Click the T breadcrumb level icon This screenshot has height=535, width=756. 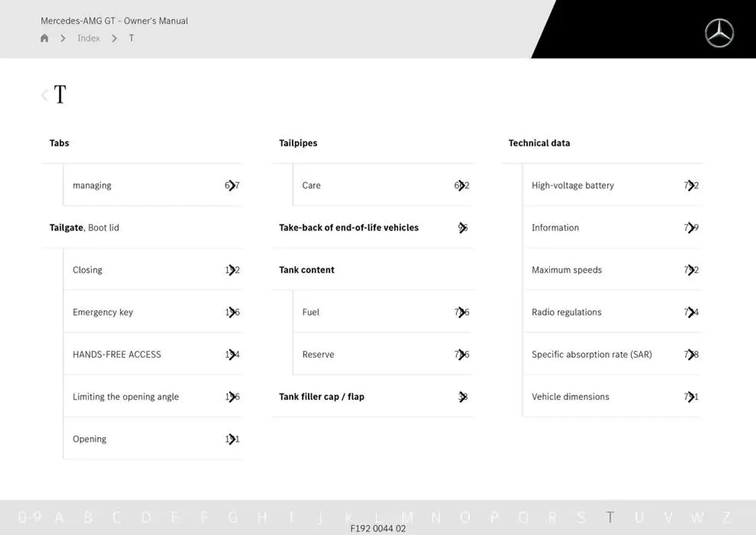tap(130, 38)
